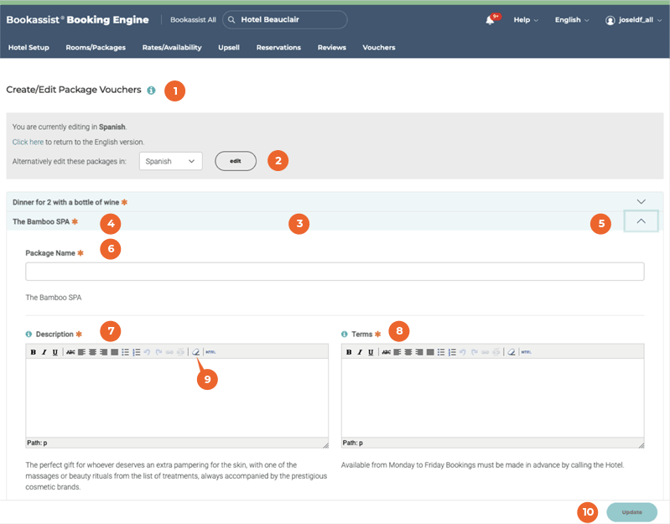Open the Rates/Availability menu

172,47
